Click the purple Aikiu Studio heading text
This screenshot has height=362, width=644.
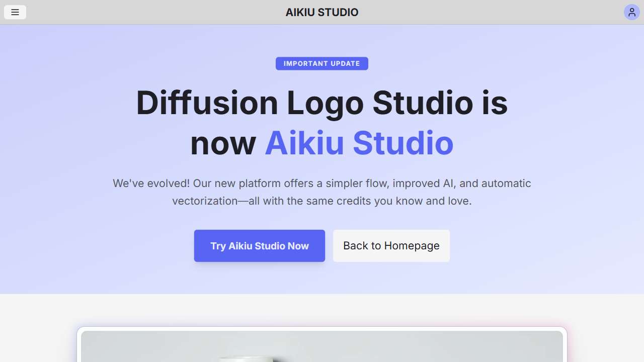click(359, 143)
